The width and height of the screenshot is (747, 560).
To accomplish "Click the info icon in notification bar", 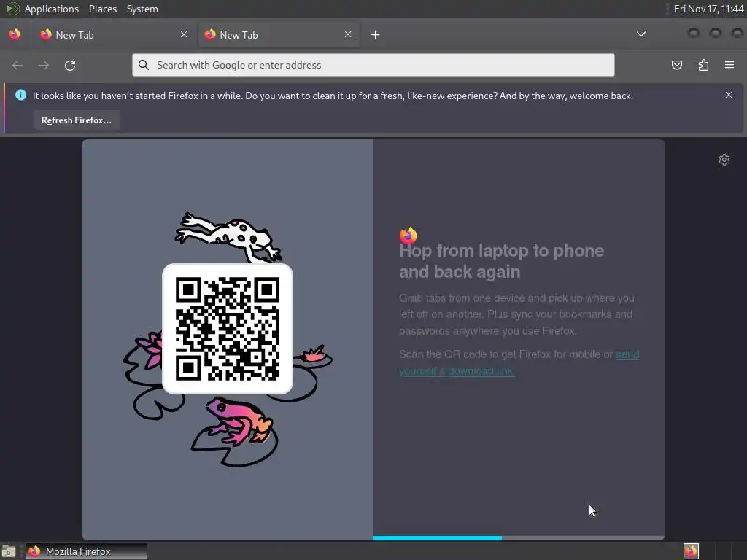I will pos(21,96).
